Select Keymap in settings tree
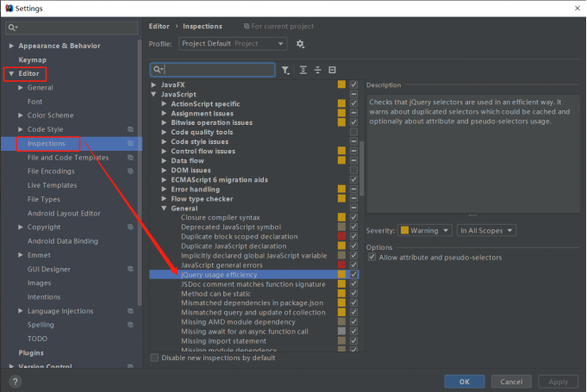 (33, 59)
